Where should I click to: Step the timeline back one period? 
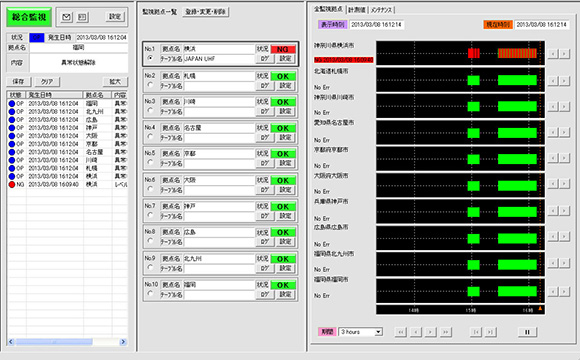coord(416,332)
